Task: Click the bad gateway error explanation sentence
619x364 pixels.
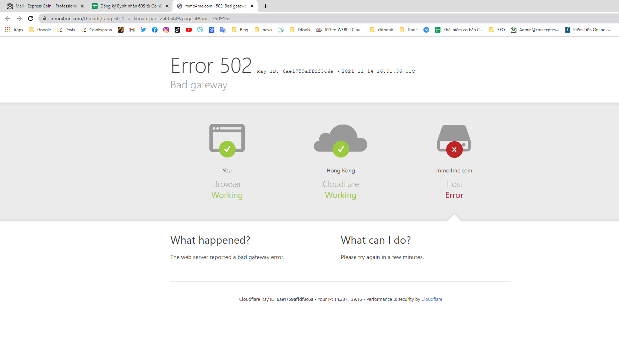Action: 228,257
